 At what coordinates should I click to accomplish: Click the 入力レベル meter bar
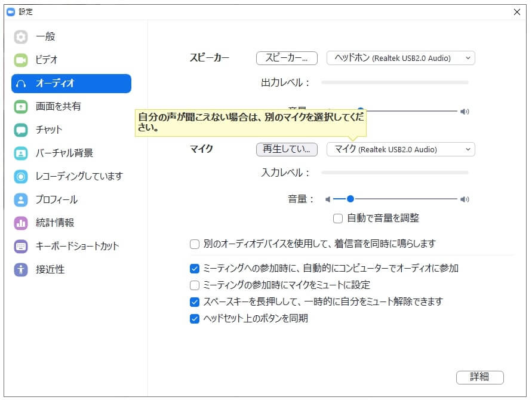[395, 173]
